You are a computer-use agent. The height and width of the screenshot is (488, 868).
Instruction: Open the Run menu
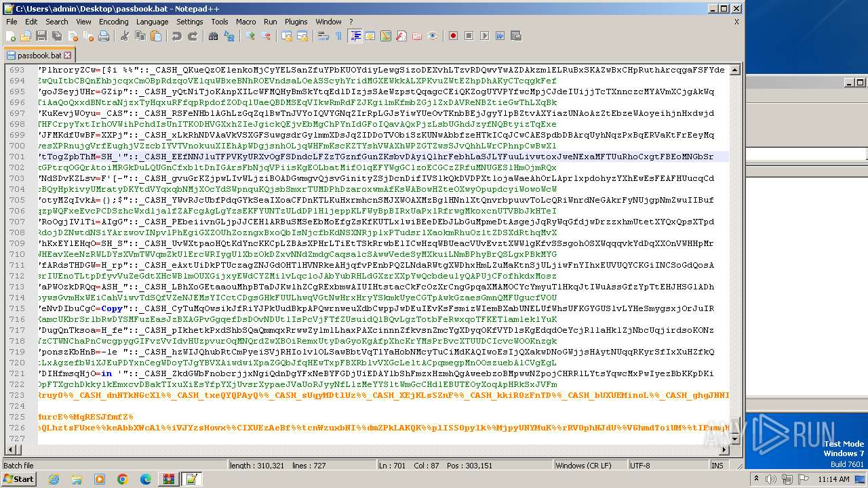point(270,22)
